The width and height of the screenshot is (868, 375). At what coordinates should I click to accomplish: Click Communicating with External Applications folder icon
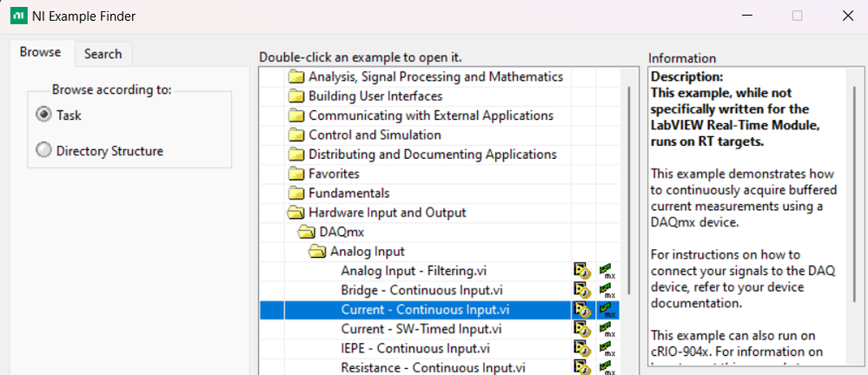click(296, 115)
